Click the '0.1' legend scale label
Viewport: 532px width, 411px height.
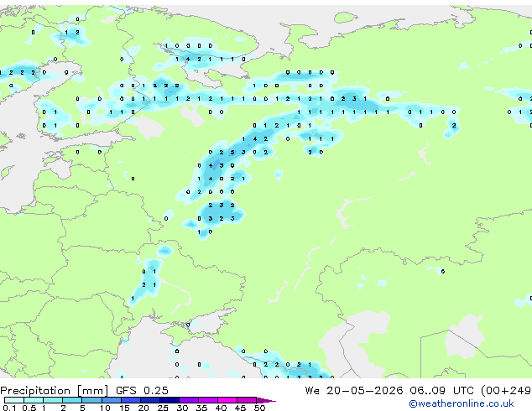(x=9, y=408)
